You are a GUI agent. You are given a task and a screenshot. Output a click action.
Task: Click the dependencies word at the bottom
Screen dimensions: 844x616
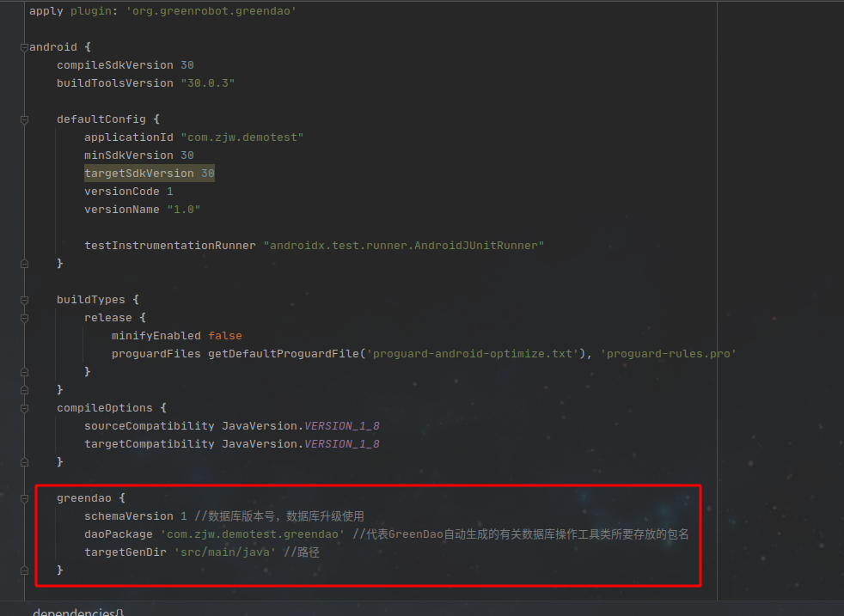pos(73,612)
